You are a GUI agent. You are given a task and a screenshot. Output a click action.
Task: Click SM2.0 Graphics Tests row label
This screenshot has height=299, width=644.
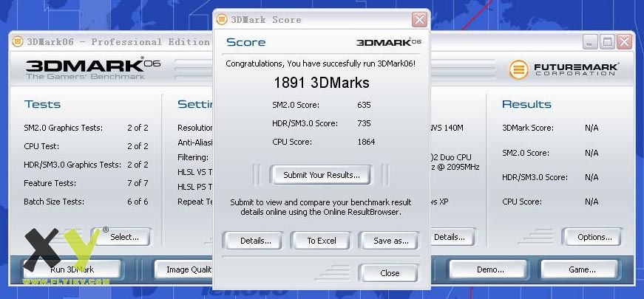click(x=64, y=128)
